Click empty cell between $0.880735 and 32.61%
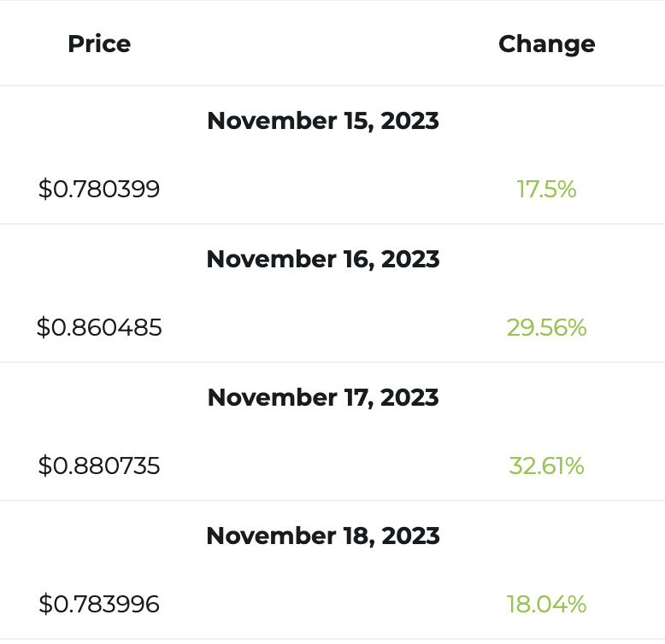The image size is (665, 644). [323, 465]
